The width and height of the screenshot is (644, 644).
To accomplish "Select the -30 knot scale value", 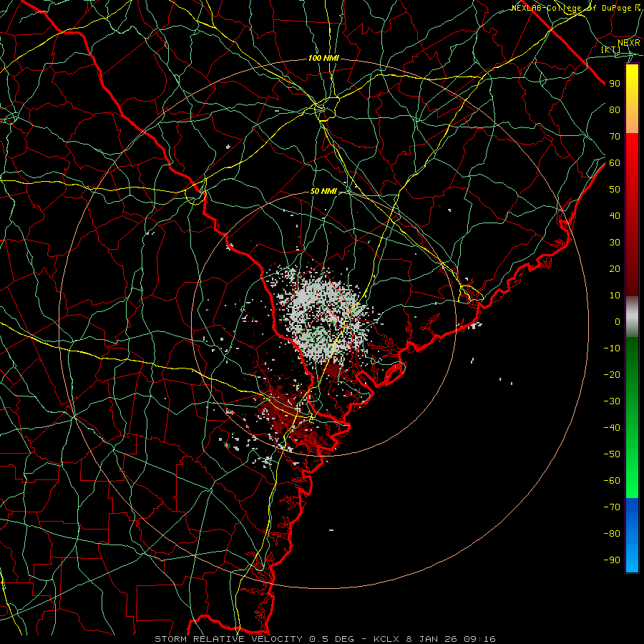I will pos(612,401).
